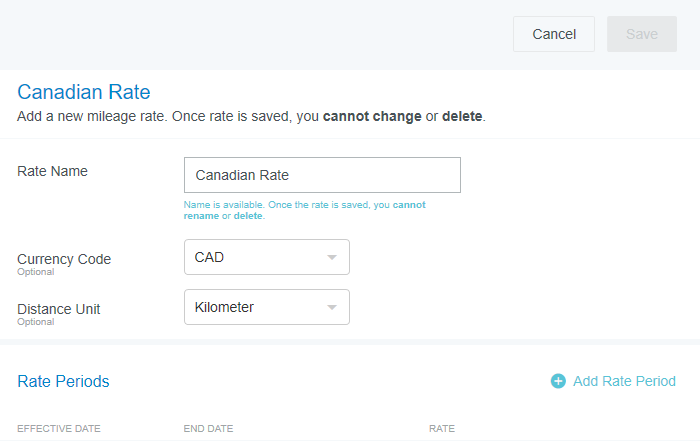
Task: Click the Rate Periods section heading
Action: click(x=63, y=381)
